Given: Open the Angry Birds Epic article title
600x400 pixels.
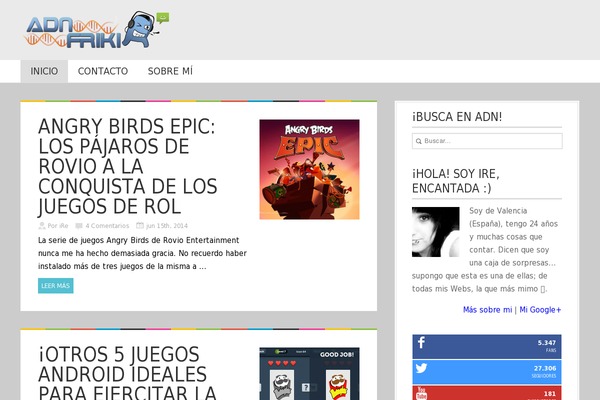Looking at the screenshot, I should tap(128, 167).
